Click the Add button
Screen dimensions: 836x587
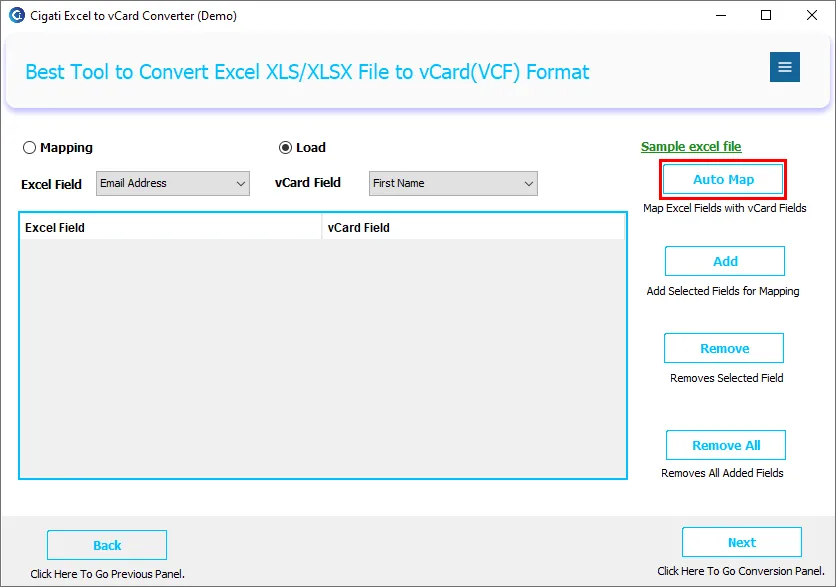pos(725,261)
